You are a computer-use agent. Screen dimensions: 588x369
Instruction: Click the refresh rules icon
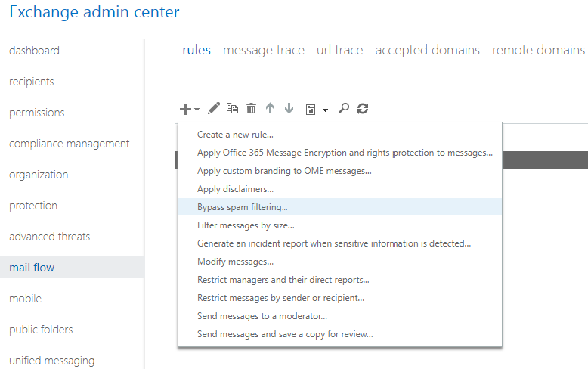click(363, 109)
